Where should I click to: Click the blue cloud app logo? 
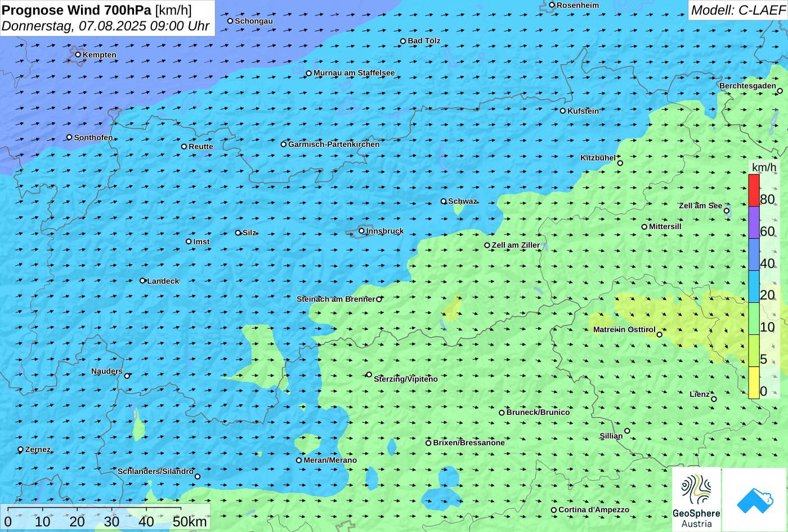click(x=755, y=499)
